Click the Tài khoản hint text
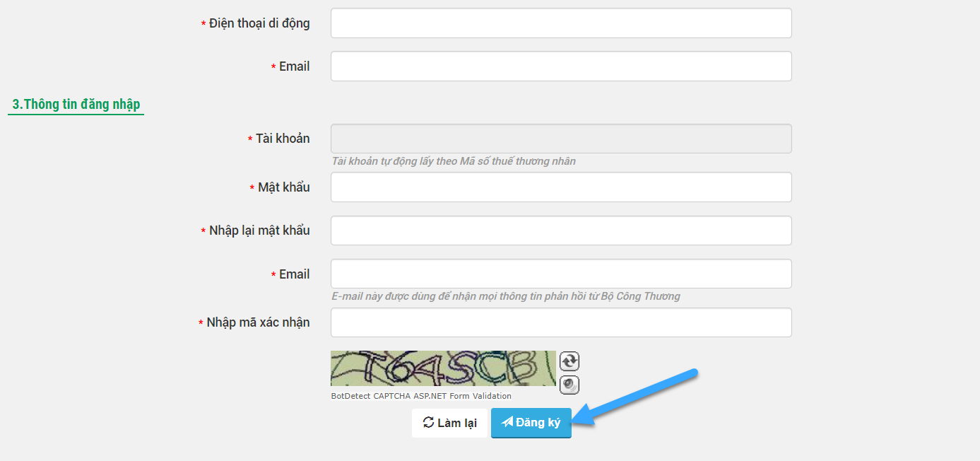980x461 pixels. coord(454,161)
